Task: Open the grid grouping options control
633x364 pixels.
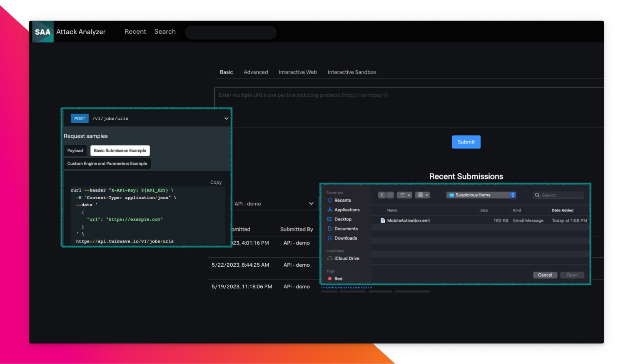Action: coord(422,195)
